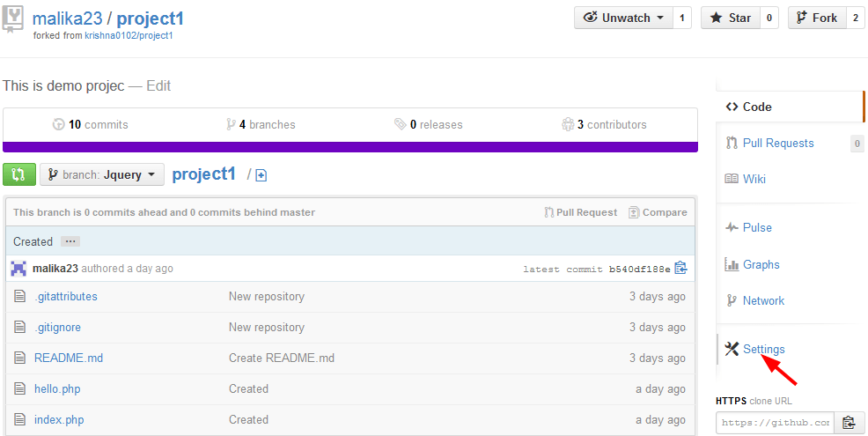Open the Graphs tab

tap(761, 264)
